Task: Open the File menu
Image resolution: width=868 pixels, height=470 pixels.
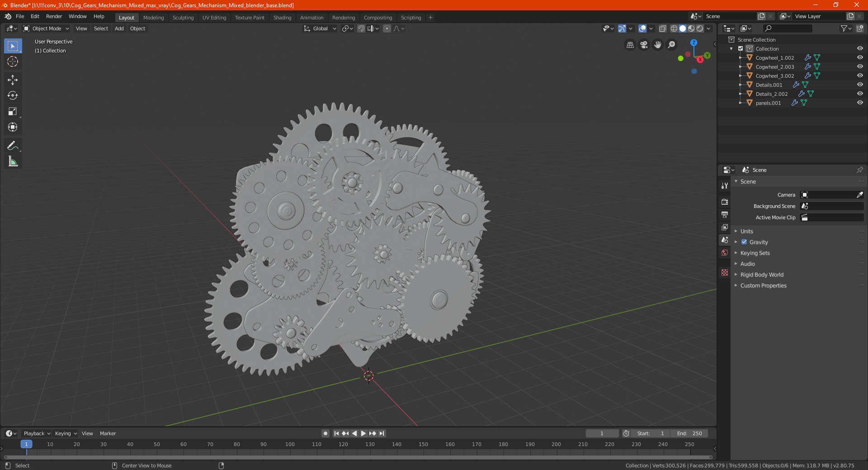Action: pos(20,16)
